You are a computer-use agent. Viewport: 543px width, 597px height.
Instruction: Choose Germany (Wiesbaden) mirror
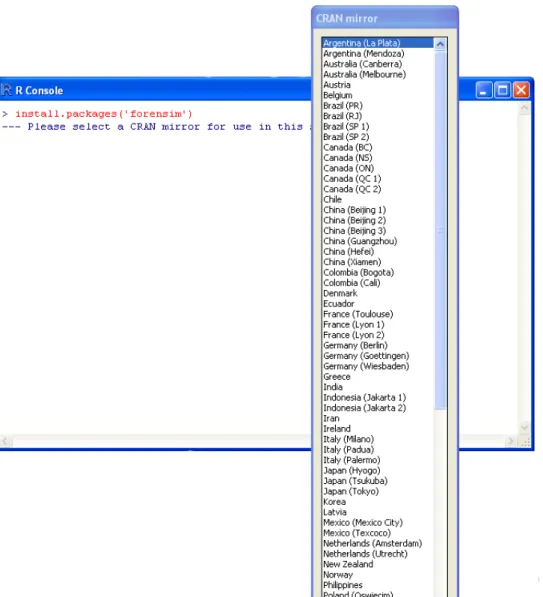coord(378,367)
